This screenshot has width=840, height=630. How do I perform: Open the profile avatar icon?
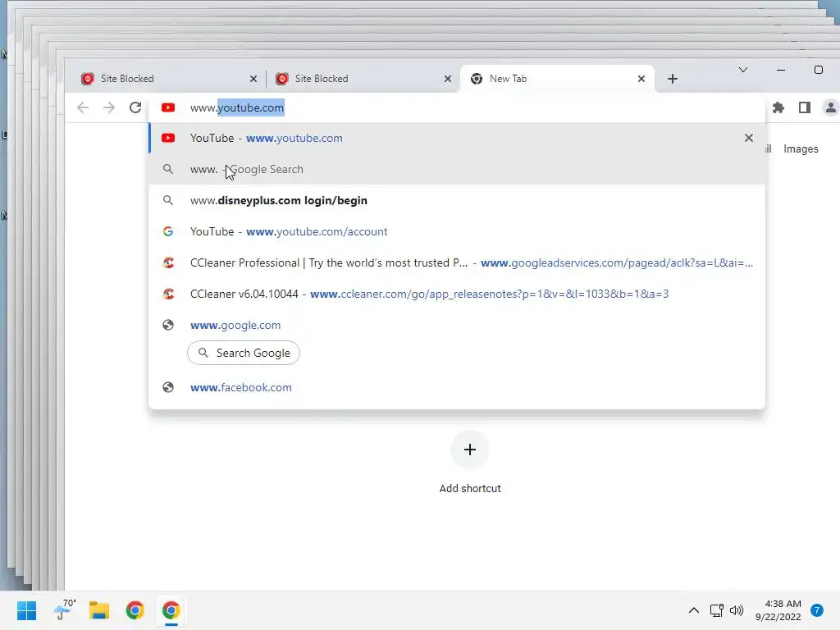click(830, 107)
